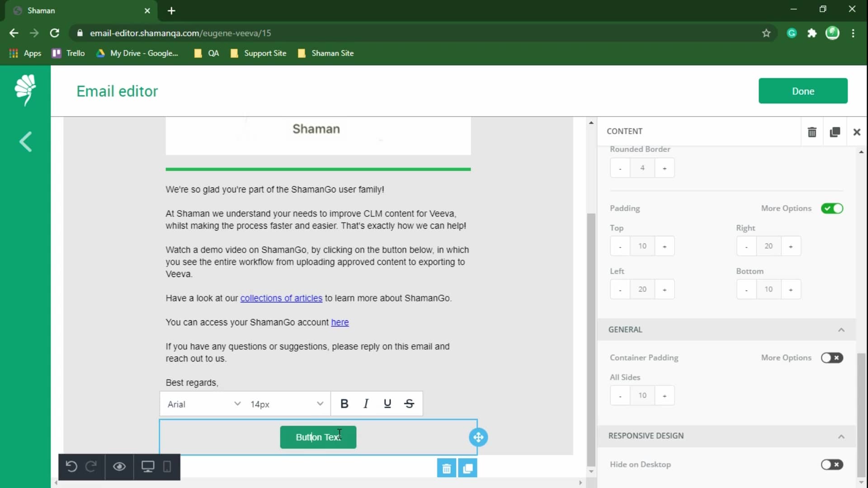Redo the last change
Viewport: 868px width, 488px height.
91,467
